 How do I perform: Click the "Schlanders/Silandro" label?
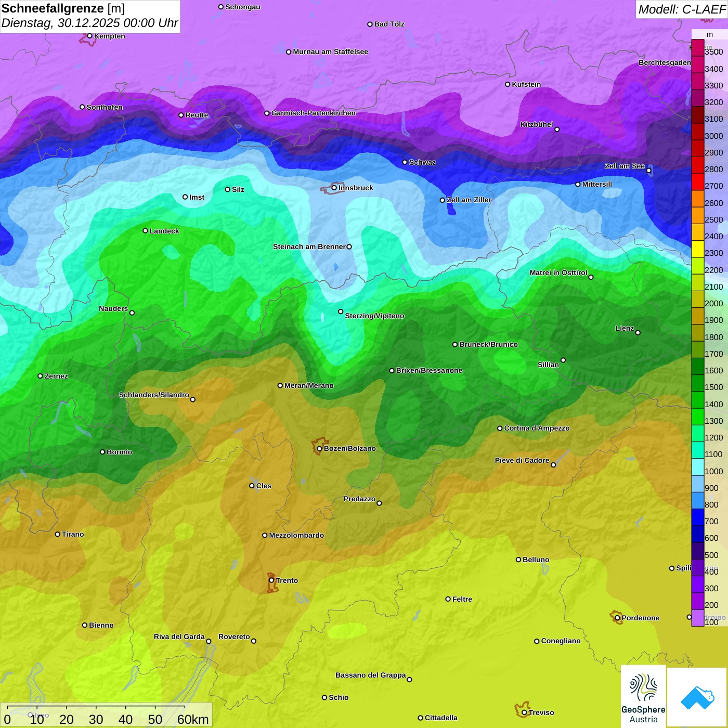pyautogui.click(x=154, y=395)
